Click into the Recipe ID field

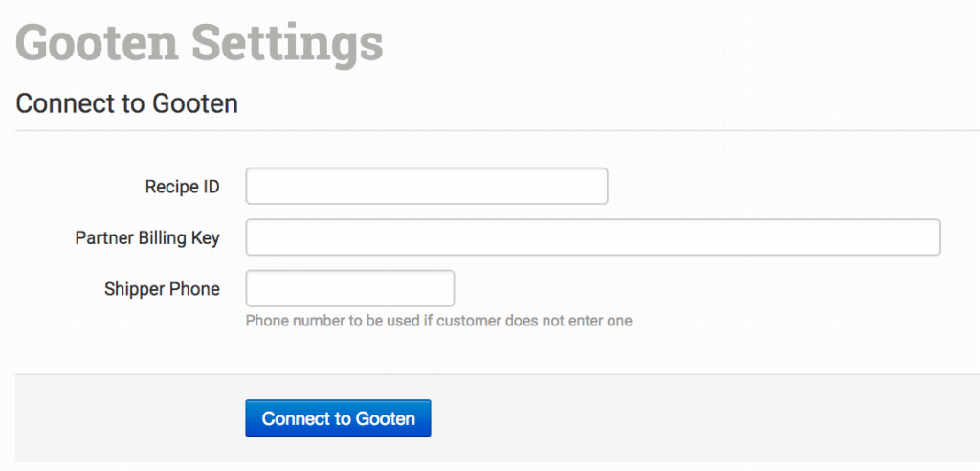[x=426, y=186]
